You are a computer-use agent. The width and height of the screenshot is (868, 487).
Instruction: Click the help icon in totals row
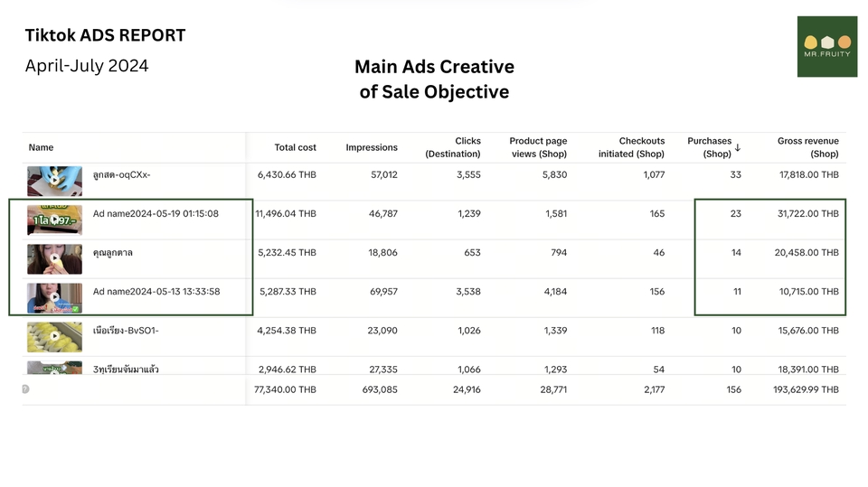[25, 389]
